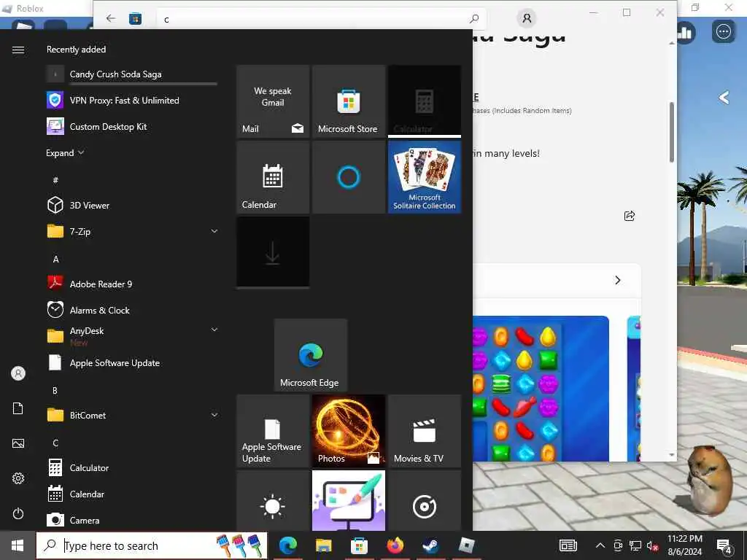Open the Apple Software Update tile
Viewport: 747px width, 560px height.
click(273, 431)
